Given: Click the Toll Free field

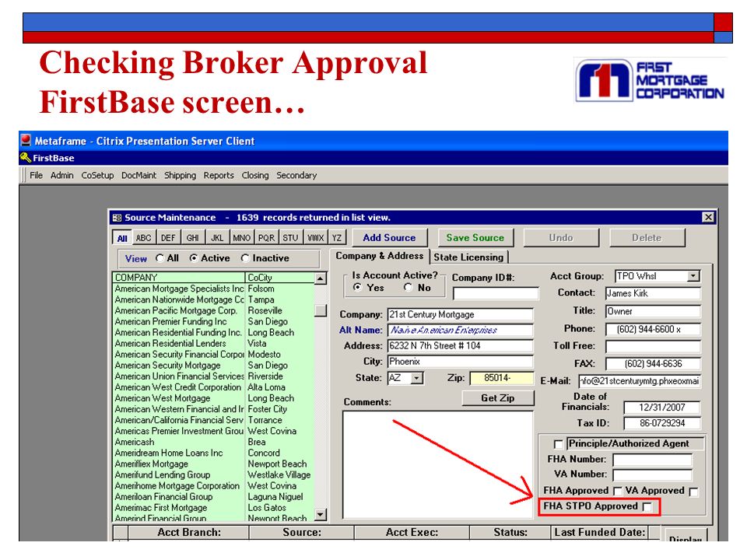Looking at the screenshot, I should 653,346.
